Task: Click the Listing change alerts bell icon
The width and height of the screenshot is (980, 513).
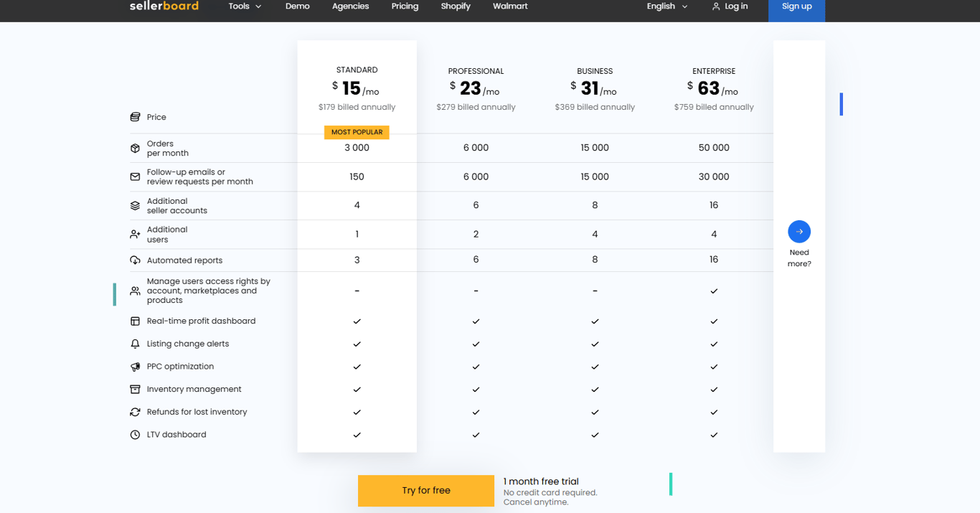Action: (135, 344)
